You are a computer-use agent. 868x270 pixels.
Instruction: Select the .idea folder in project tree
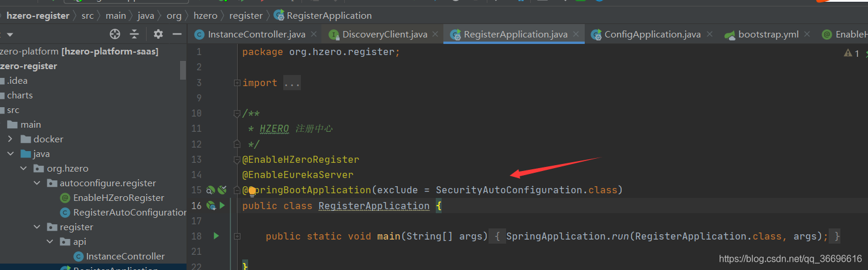coord(17,81)
